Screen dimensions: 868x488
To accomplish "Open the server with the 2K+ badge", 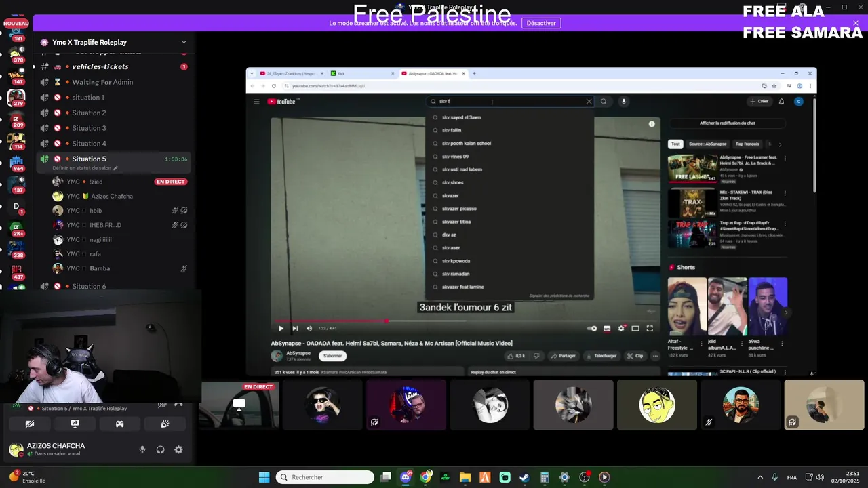I will [x=16, y=228].
